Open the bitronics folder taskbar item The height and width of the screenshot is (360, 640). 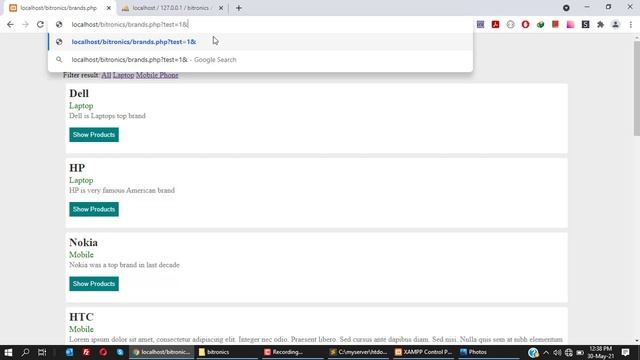point(227,352)
